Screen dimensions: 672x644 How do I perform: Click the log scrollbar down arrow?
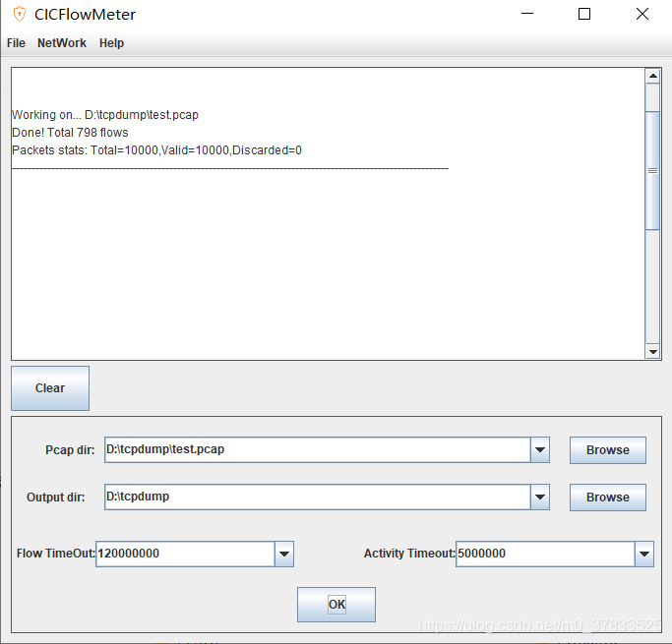tap(652, 352)
